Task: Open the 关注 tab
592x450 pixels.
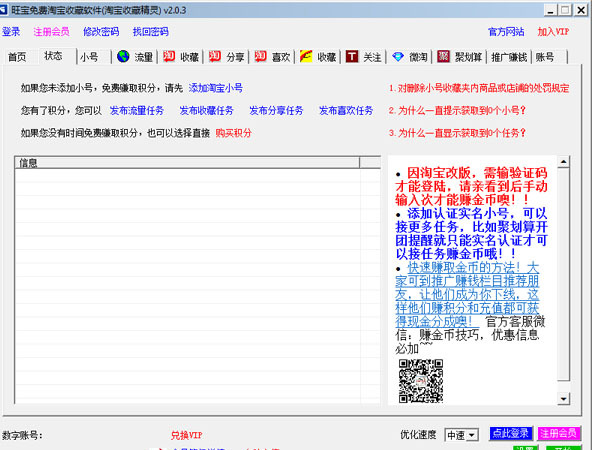Action: (x=372, y=57)
